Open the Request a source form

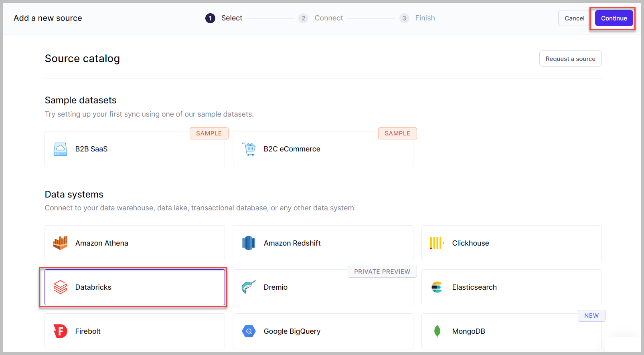(x=570, y=59)
